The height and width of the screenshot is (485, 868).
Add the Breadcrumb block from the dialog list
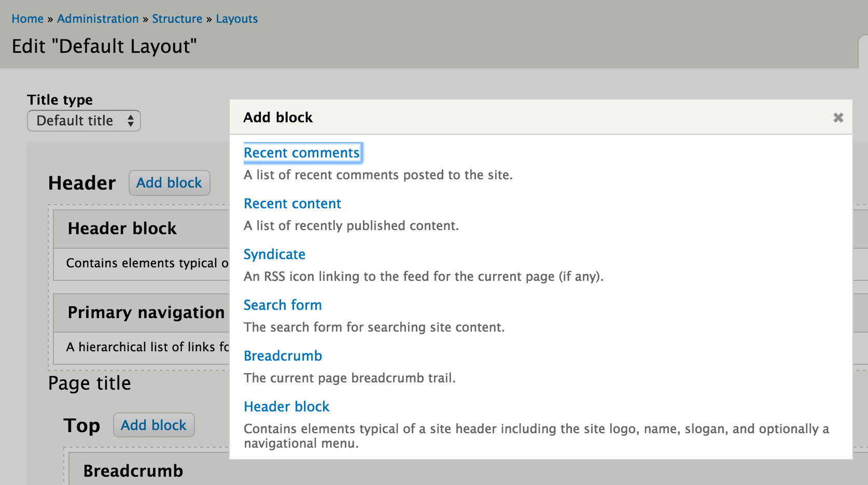tap(283, 356)
